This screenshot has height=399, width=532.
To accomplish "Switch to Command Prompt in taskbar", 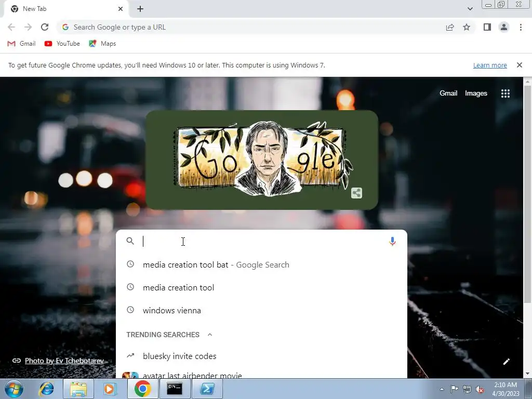I will click(175, 389).
